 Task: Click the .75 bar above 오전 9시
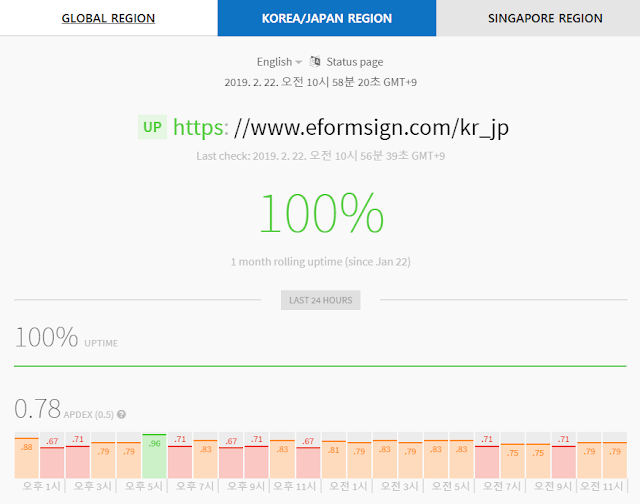point(538,461)
